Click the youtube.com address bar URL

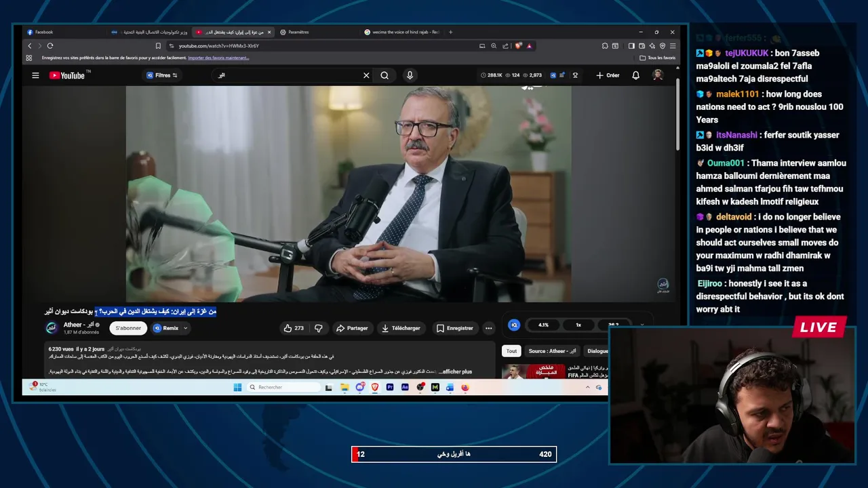[x=219, y=46]
